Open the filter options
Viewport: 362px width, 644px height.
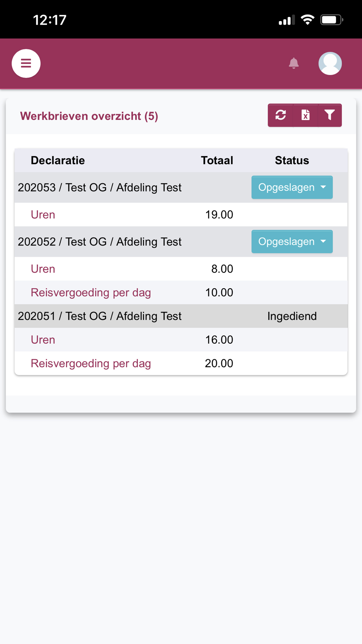pos(329,115)
